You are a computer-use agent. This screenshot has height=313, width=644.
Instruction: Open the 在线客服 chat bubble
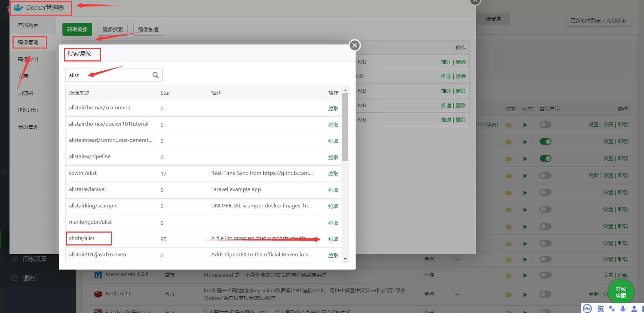tap(621, 292)
